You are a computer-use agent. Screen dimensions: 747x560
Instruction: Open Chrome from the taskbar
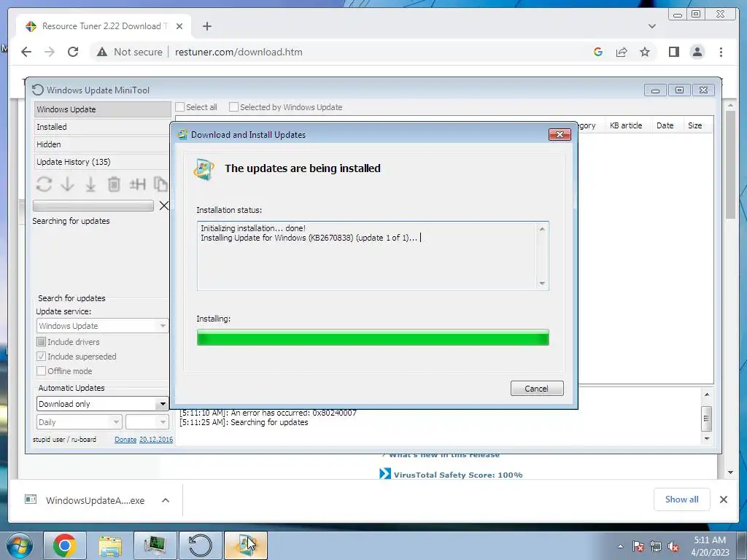click(65, 545)
